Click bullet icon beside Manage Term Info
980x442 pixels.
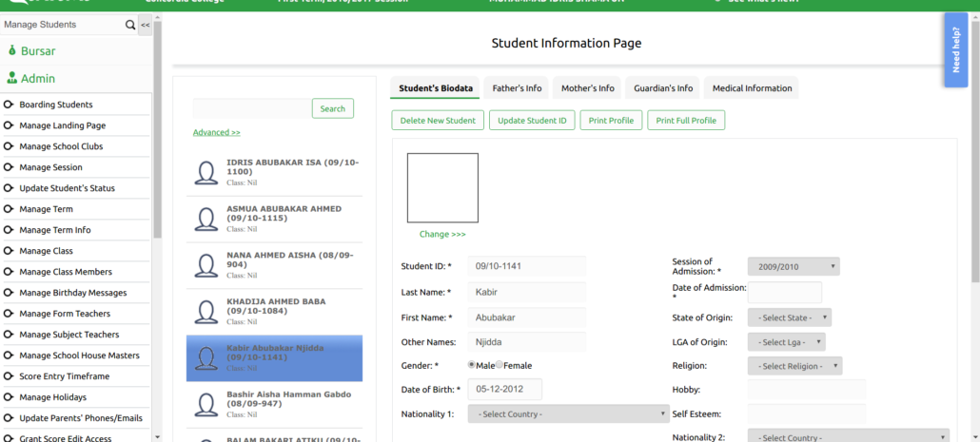pyautogui.click(x=9, y=230)
